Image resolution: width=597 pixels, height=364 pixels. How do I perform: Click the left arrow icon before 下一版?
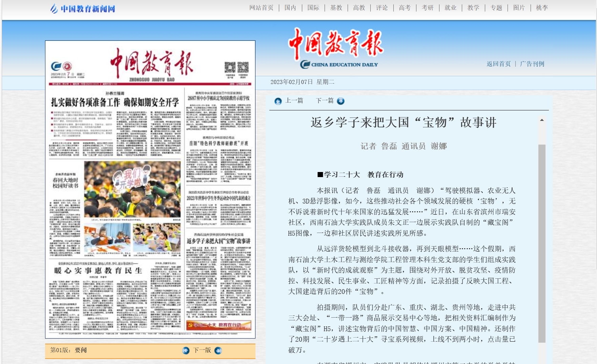coord(186,350)
